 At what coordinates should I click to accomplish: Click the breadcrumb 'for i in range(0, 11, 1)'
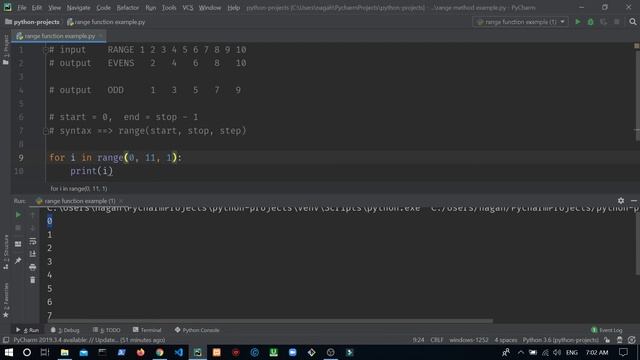point(79,189)
